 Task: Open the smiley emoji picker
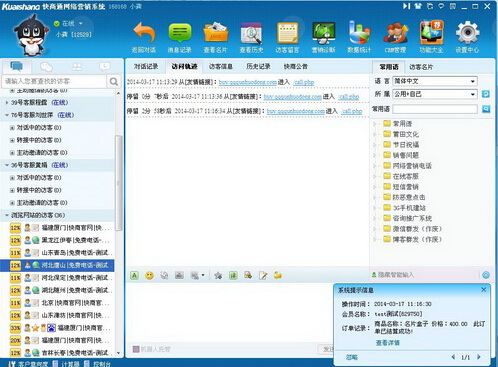pos(150,275)
